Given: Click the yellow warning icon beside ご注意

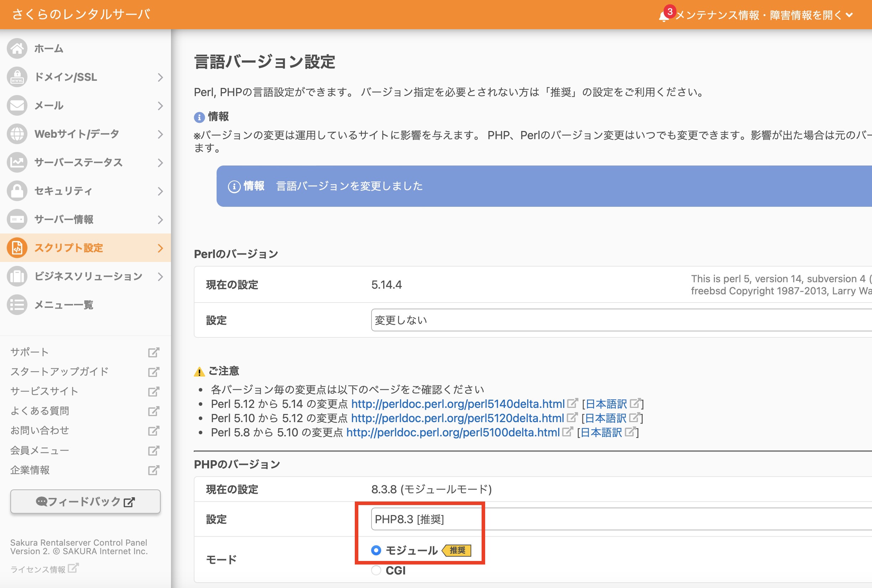Looking at the screenshot, I should [199, 371].
